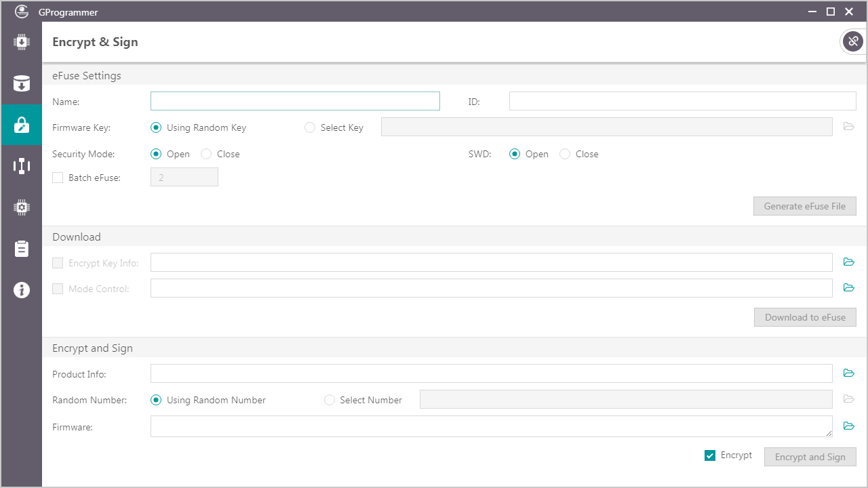Enable the Batch eFuse checkbox
868x488 pixels.
[58, 178]
